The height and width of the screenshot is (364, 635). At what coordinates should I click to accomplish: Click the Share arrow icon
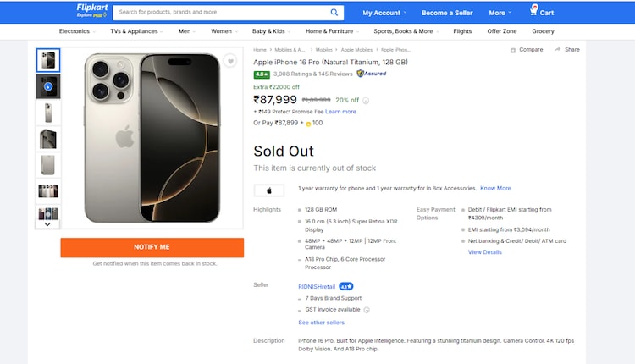pos(558,49)
